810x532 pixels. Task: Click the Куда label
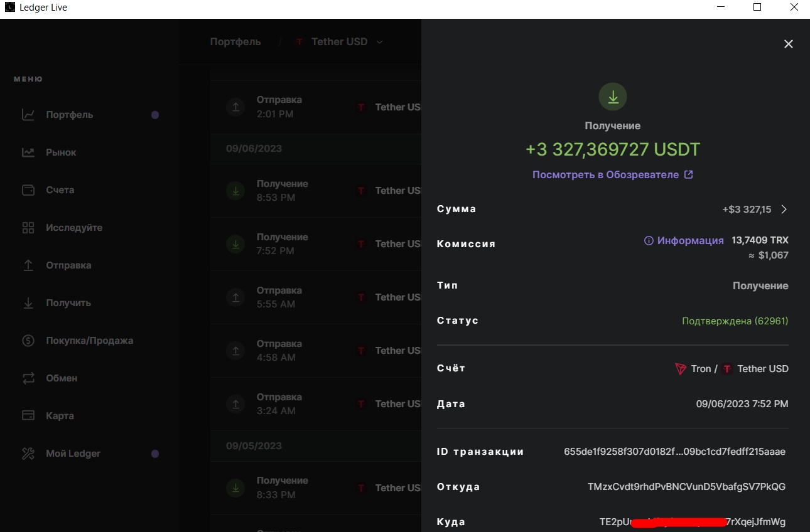pyautogui.click(x=451, y=522)
